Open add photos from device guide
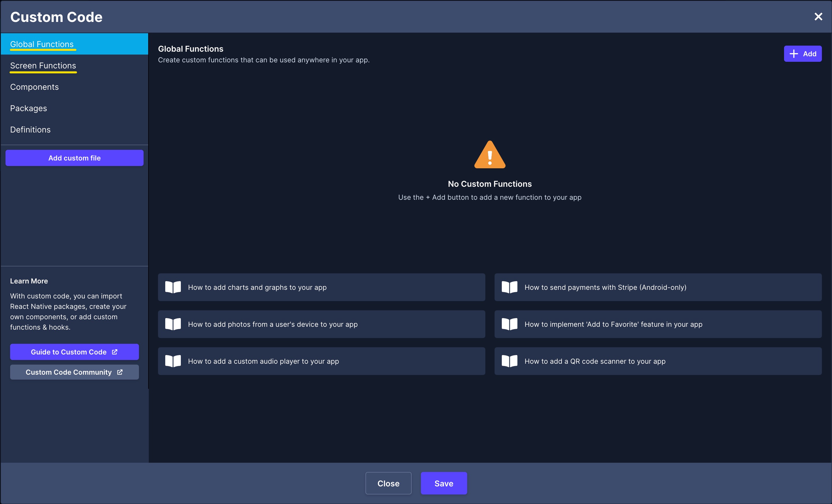The image size is (832, 504). pyautogui.click(x=322, y=324)
